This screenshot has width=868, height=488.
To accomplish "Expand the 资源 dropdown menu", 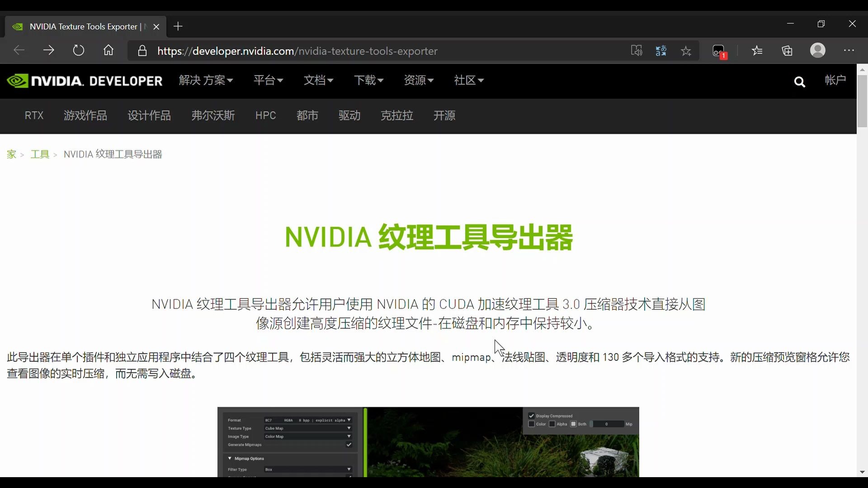I will point(419,80).
